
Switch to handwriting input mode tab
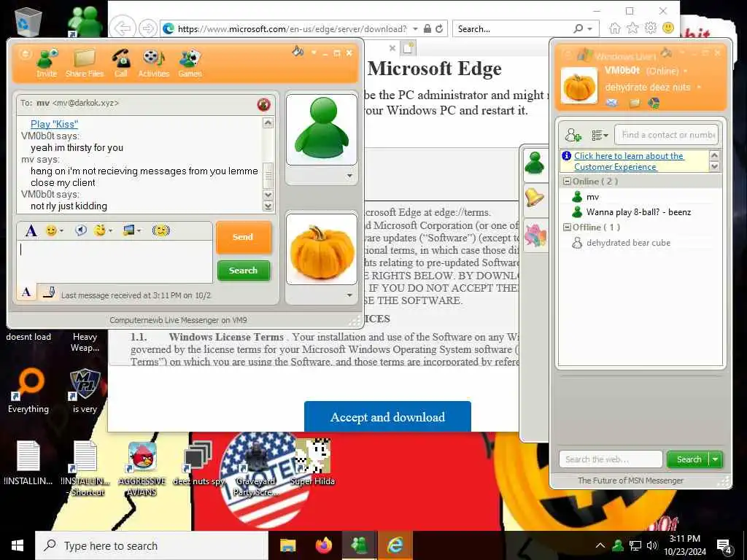(x=49, y=292)
